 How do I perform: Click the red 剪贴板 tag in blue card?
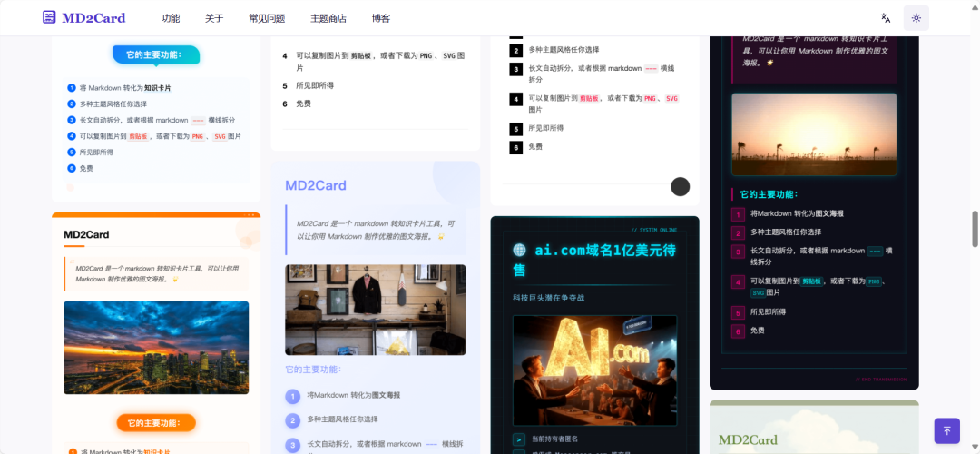(138, 136)
